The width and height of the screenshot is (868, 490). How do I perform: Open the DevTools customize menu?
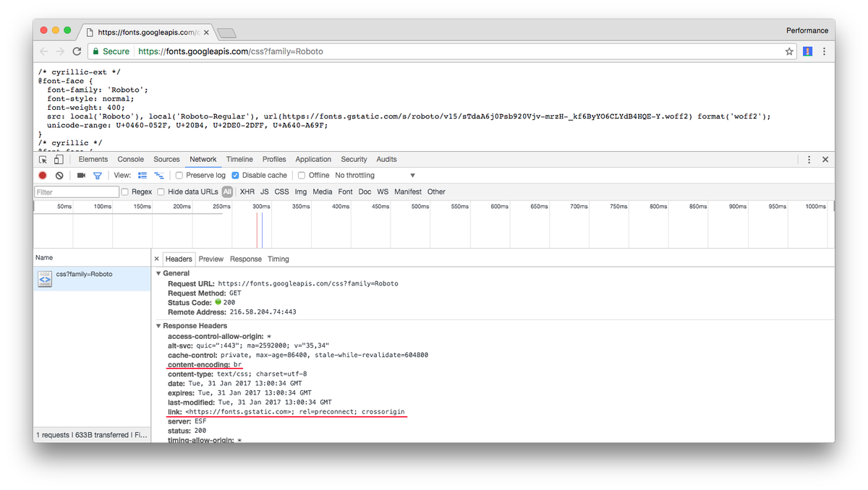coord(809,160)
